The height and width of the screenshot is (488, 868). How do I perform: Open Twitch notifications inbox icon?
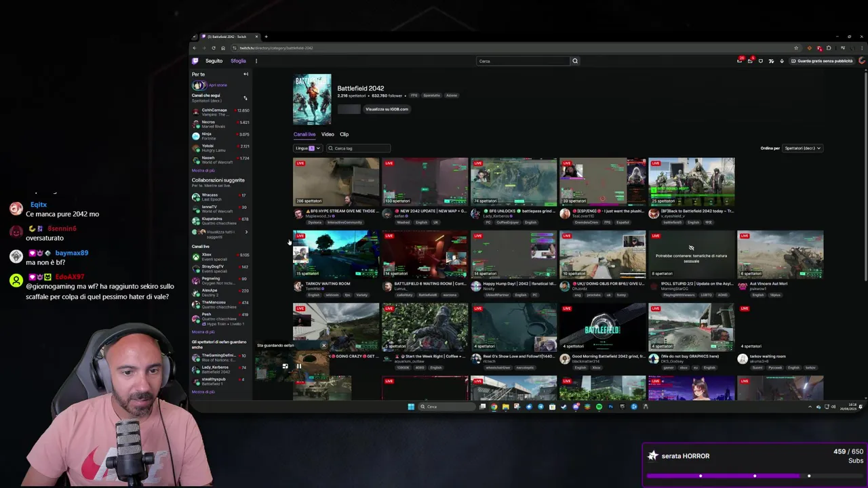pyautogui.click(x=740, y=61)
